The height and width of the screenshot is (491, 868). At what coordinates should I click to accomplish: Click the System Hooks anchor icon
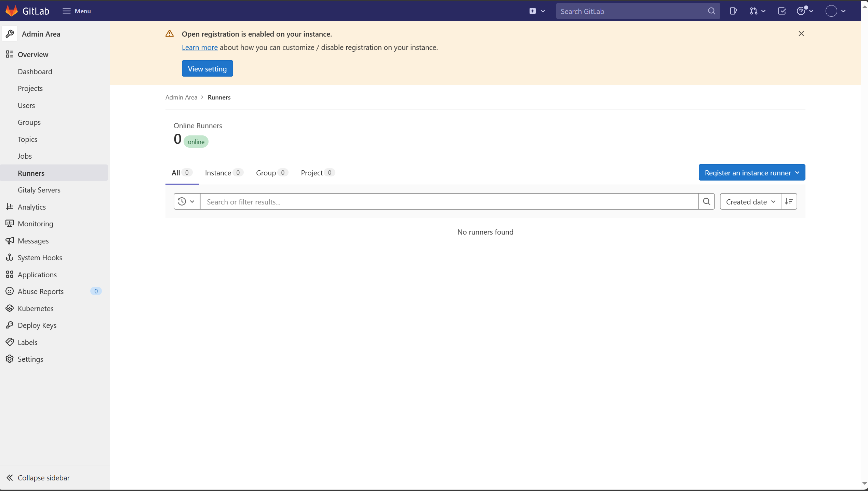coord(10,257)
